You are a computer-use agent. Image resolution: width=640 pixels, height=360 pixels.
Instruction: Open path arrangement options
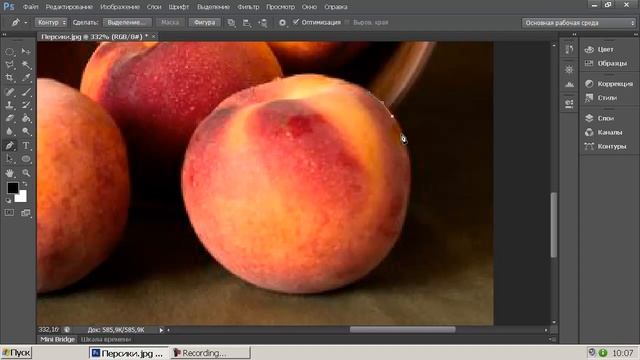click(x=263, y=23)
